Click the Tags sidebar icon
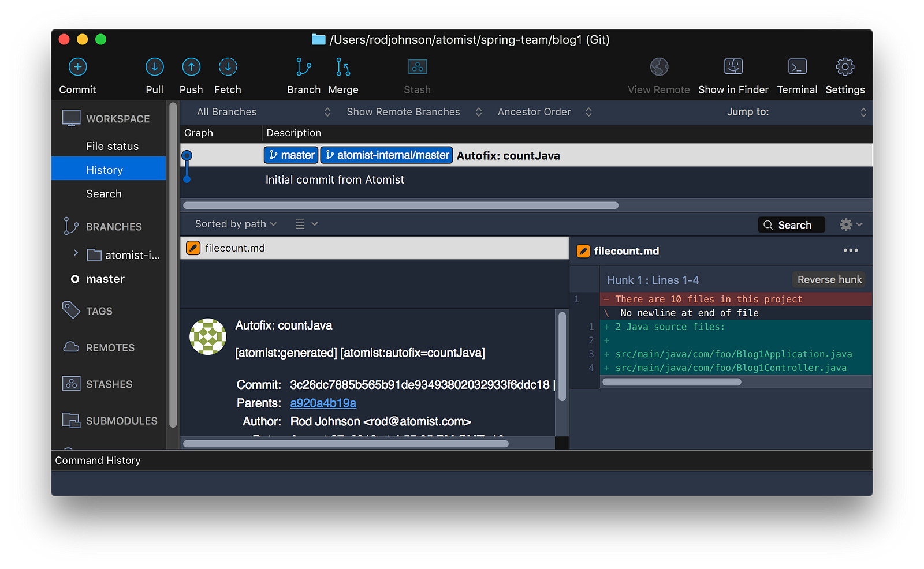Screen dimensions: 924x569 click(x=71, y=310)
